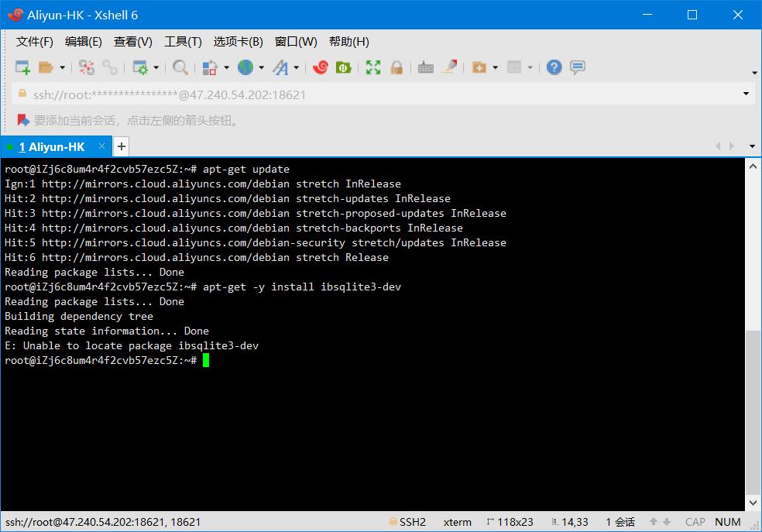This screenshot has width=762, height=532.
Task: Launch the green Xftp icon
Action: [x=343, y=67]
